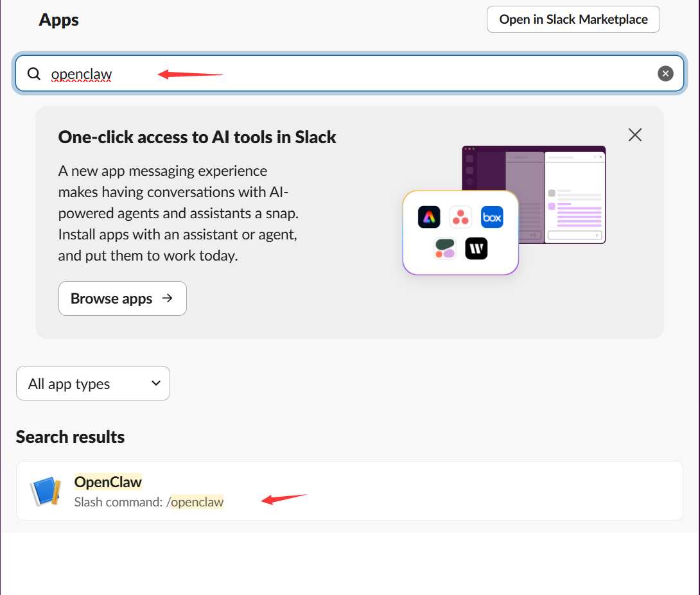Clear the openclaw search text

pyautogui.click(x=665, y=74)
